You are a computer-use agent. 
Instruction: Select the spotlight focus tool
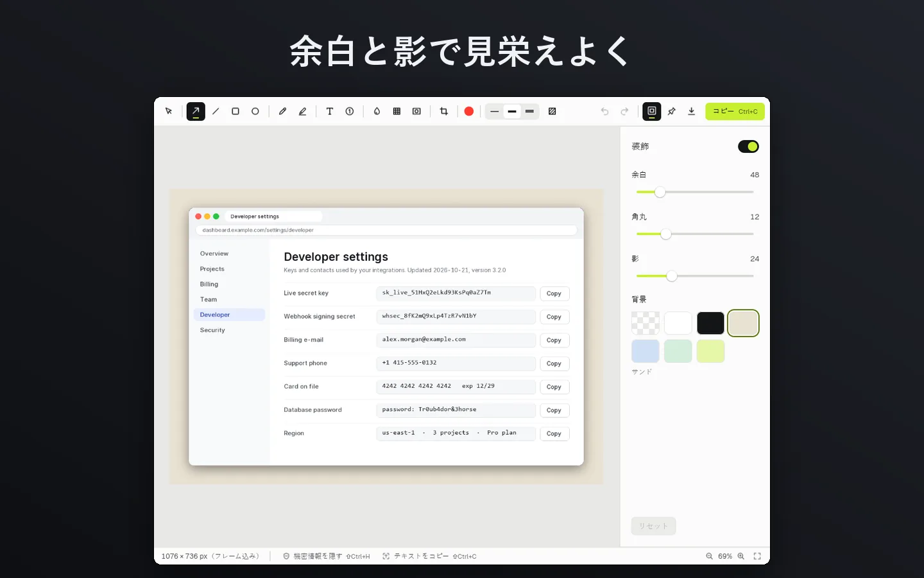(416, 111)
